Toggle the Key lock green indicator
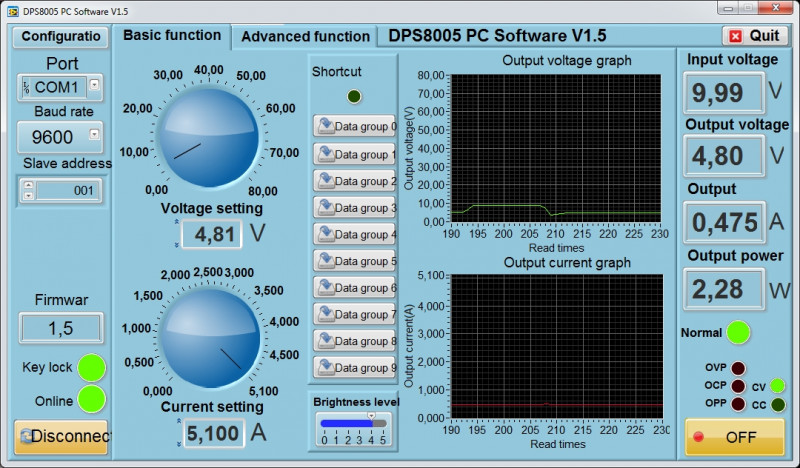Screen dimensions: 800x468 point(92,367)
